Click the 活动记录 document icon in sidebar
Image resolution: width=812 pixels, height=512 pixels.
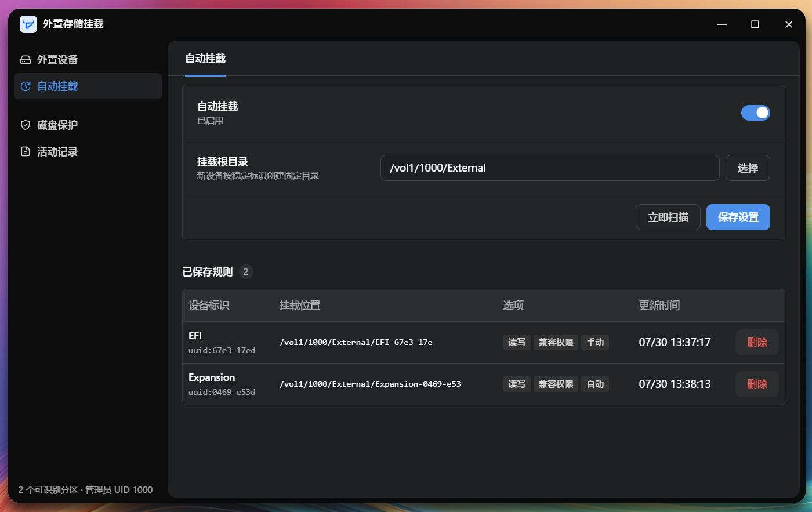click(x=26, y=151)
